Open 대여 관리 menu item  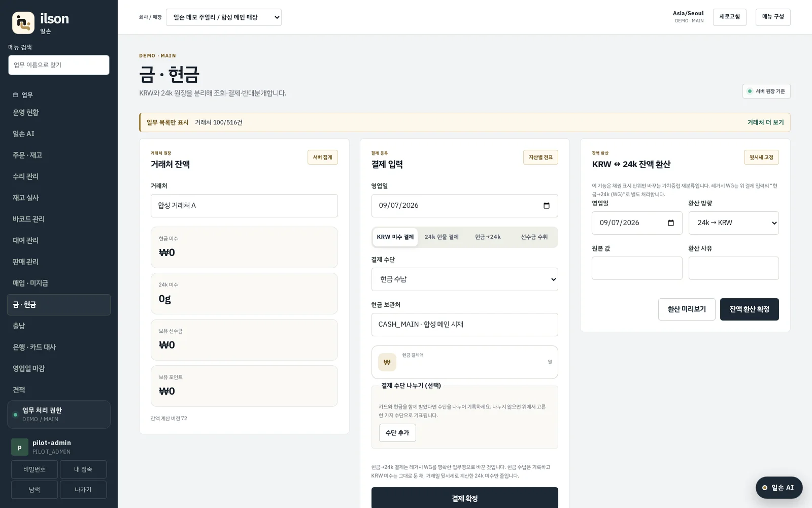tap(59, 241)
